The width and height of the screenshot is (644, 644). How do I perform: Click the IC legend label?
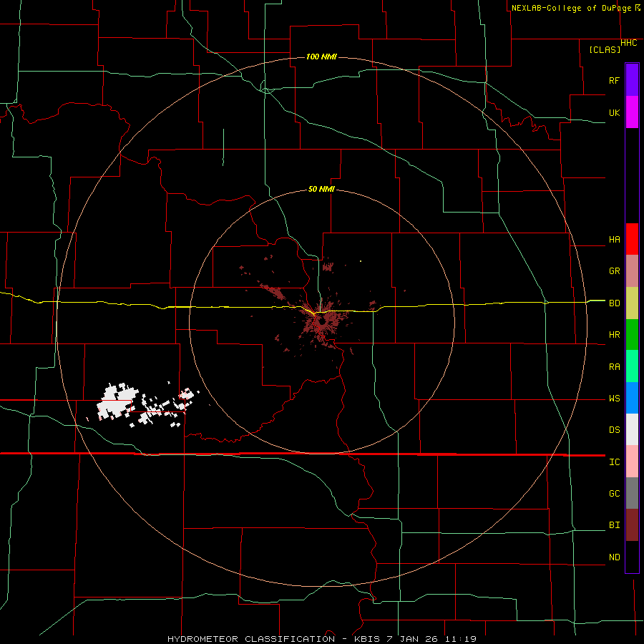[x=614, y=462]
